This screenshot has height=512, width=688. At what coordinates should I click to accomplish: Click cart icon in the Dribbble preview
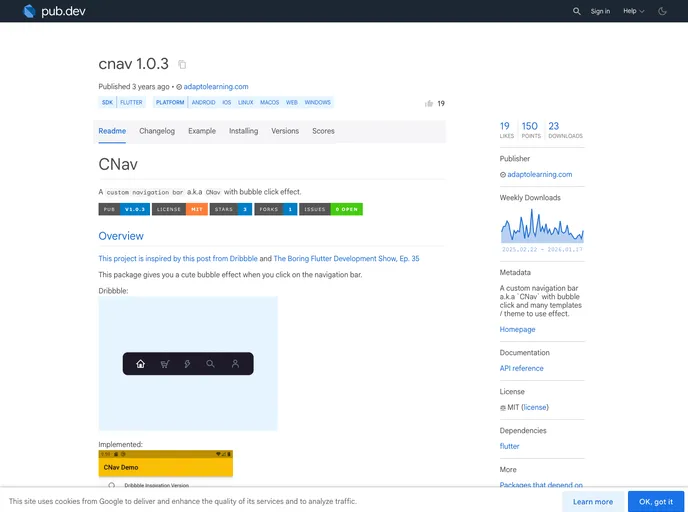[164, 364]
